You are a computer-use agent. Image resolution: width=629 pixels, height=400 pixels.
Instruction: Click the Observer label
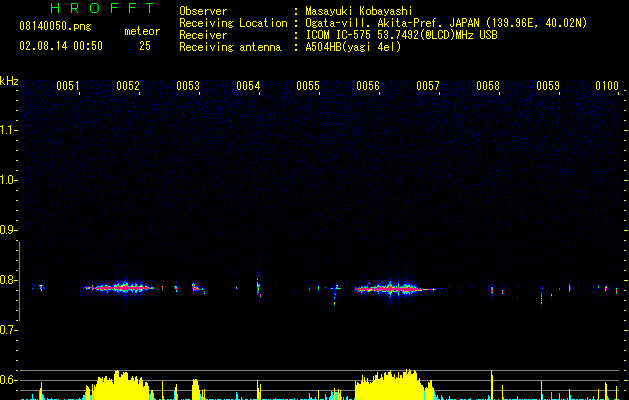pyautogui.click(x=203, y=11)
